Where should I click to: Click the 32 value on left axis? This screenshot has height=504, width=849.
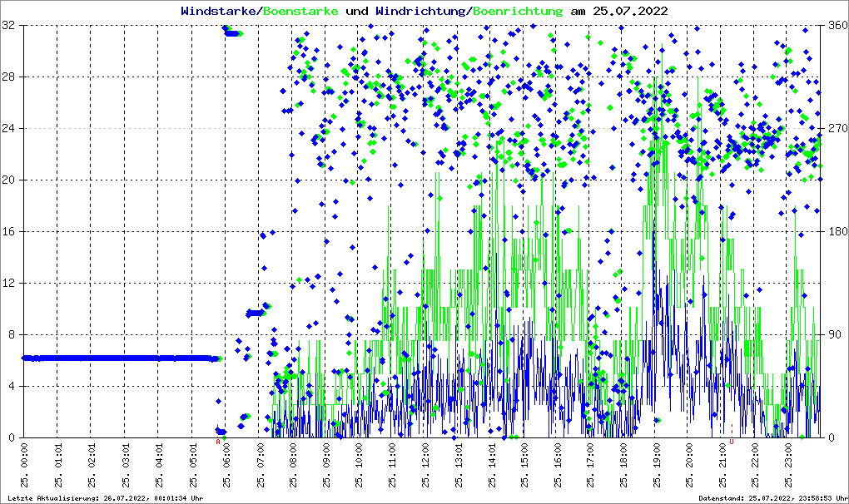11,26
